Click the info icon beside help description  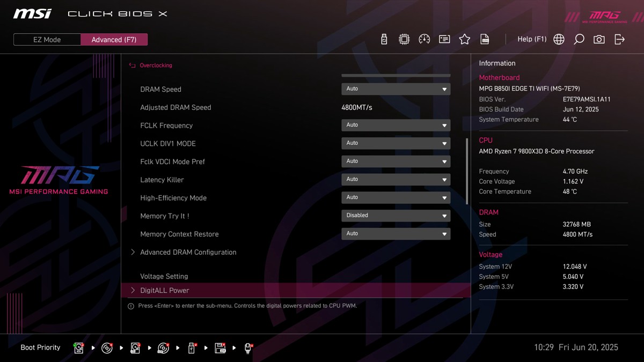click(x=131, y=306)
